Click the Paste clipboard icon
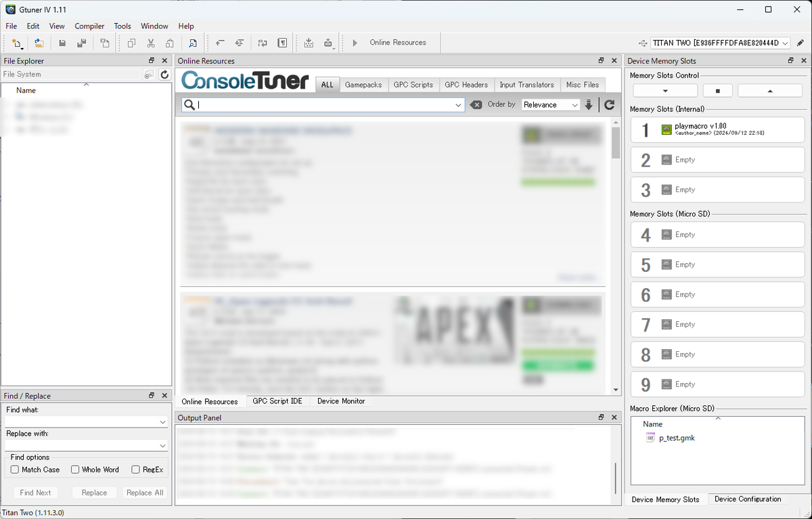812x519 pixels. click(x=170, y=43)
